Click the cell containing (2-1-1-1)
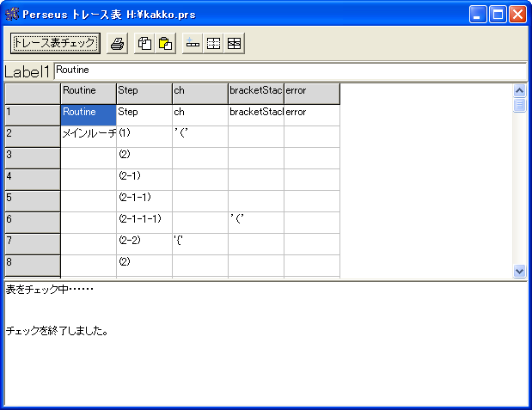532x410 pixels. tap(144, 220)
